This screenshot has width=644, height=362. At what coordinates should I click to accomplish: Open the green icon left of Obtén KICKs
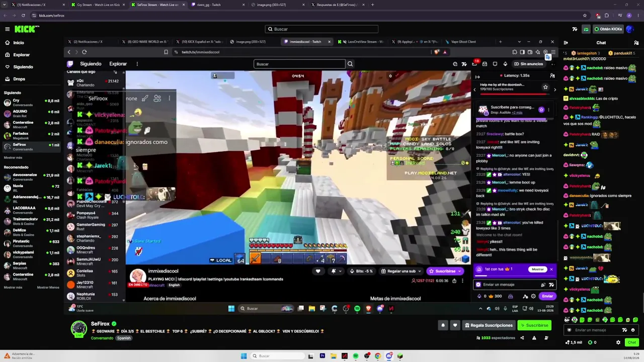[586, 29]
